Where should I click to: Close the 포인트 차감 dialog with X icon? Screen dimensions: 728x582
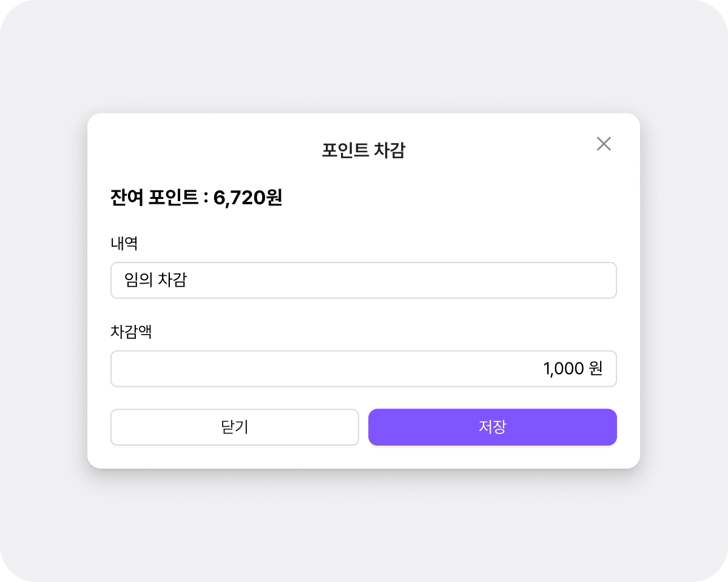(604, 144)
